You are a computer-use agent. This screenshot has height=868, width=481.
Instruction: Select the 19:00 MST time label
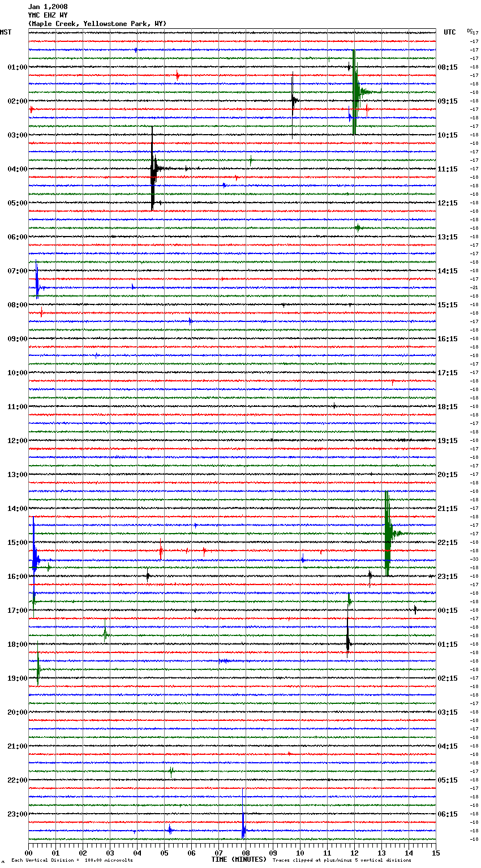(x=18, y=678)
